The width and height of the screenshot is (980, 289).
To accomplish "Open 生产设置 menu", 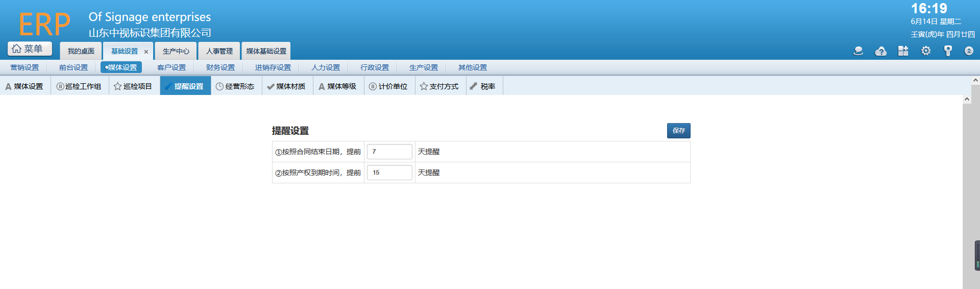I will click(x=424, y=67).
